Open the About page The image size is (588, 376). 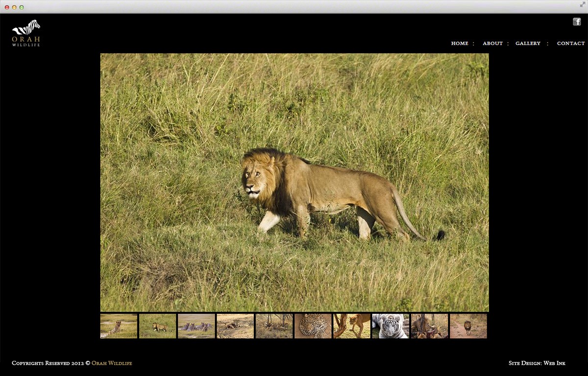(492, 44)
